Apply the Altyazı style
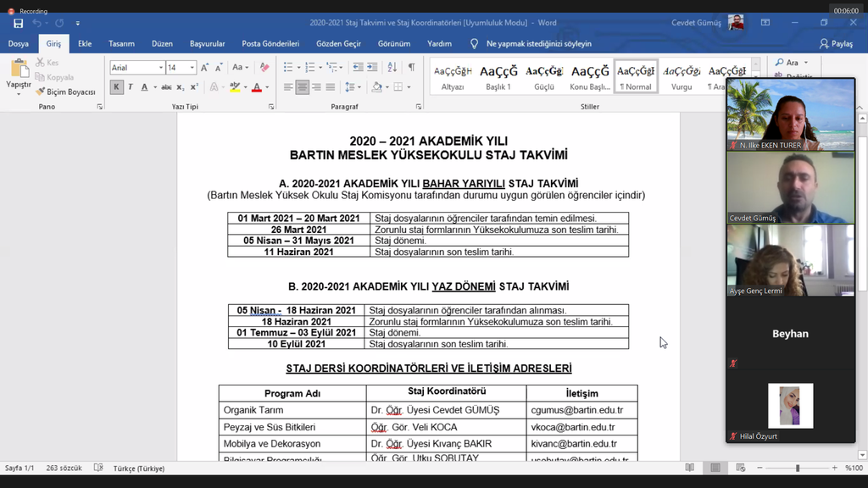868x488 pixels. (453, 76)
